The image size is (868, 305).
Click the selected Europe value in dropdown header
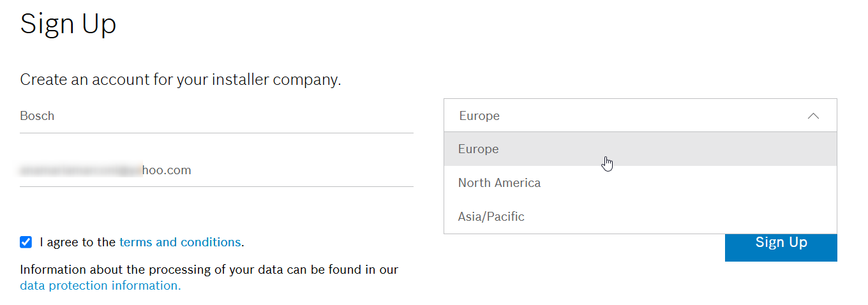pyautogui.click(x=479, y=116)
